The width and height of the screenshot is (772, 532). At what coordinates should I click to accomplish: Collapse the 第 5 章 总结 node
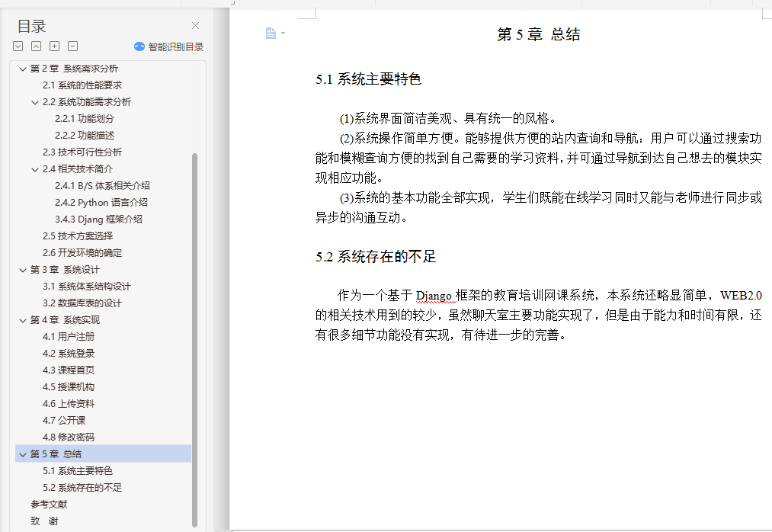23,454
